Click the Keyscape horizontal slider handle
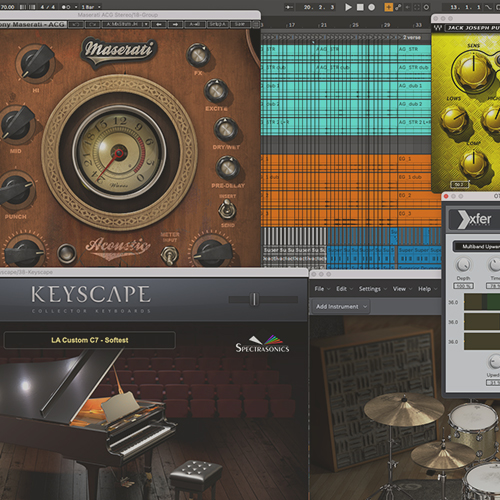500x500 pixels. [x=254, y=299]
